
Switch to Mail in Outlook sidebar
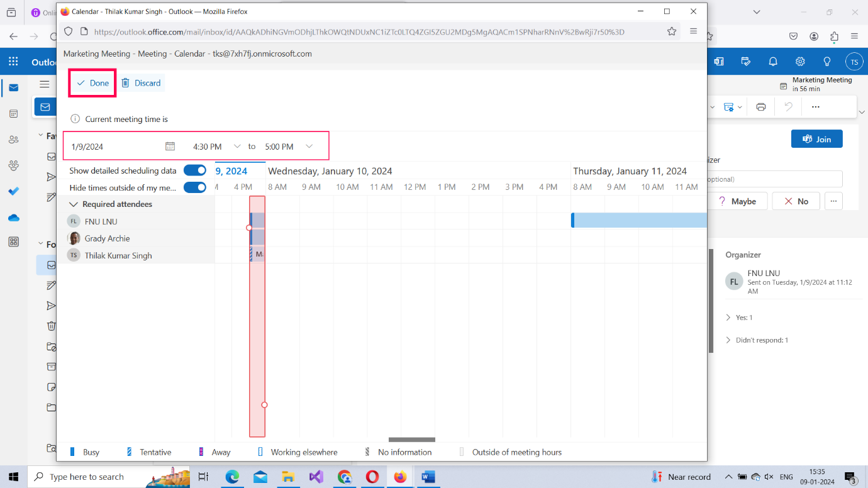13,88
